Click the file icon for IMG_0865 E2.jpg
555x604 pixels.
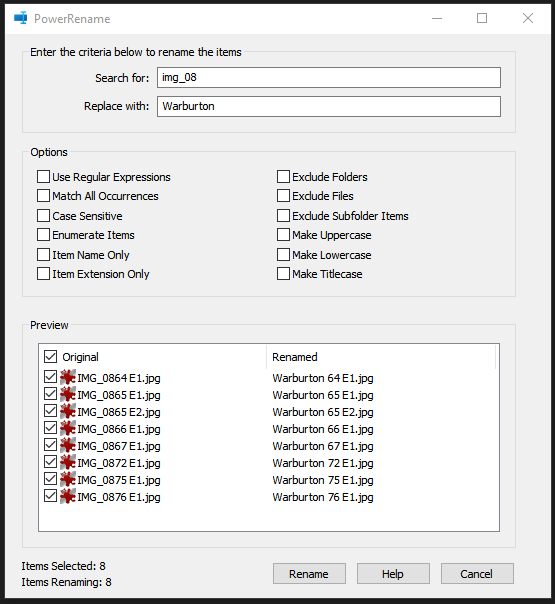click(x=68, y=411)
